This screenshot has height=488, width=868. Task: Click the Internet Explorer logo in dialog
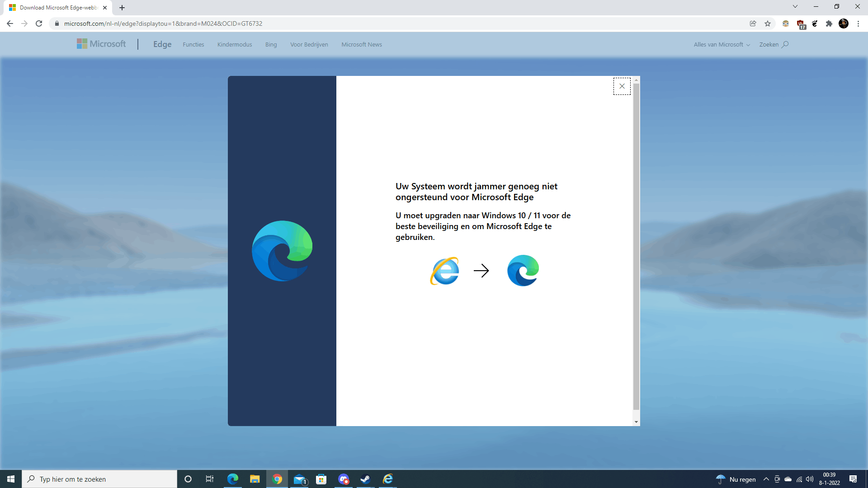point(444,271)
